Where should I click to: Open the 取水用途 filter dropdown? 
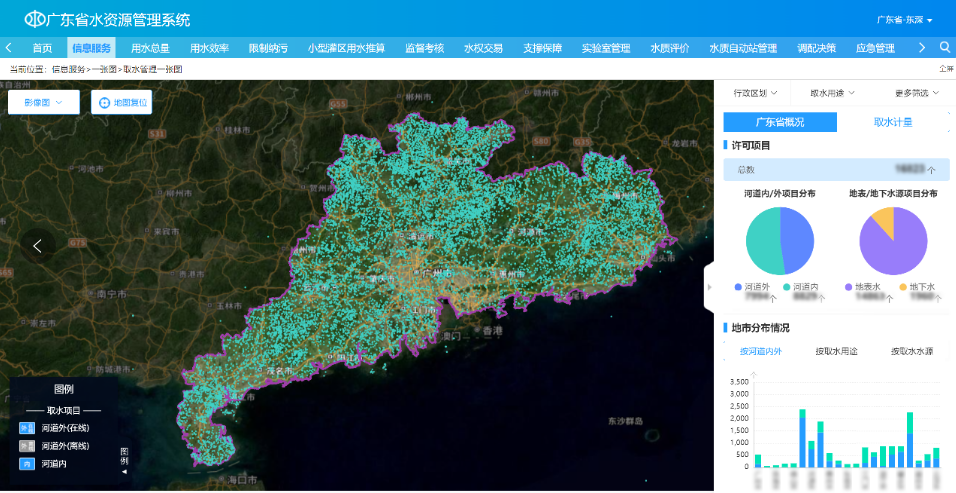832,93
